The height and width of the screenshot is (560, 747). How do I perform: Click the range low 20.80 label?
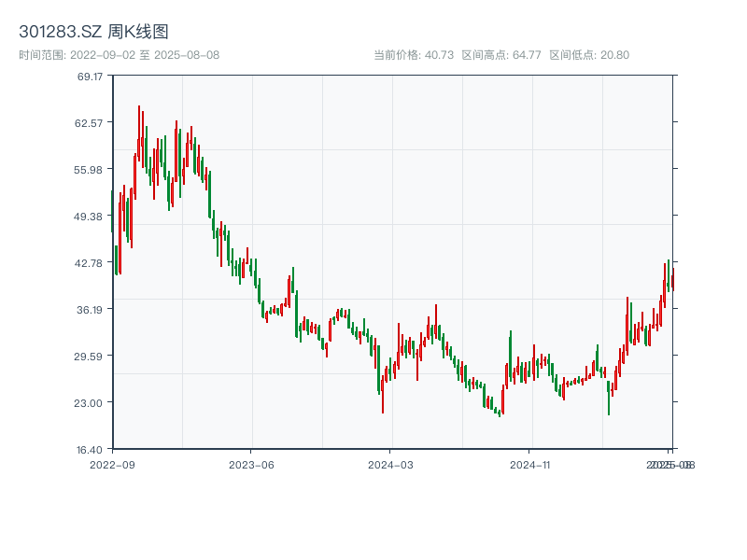589,55
